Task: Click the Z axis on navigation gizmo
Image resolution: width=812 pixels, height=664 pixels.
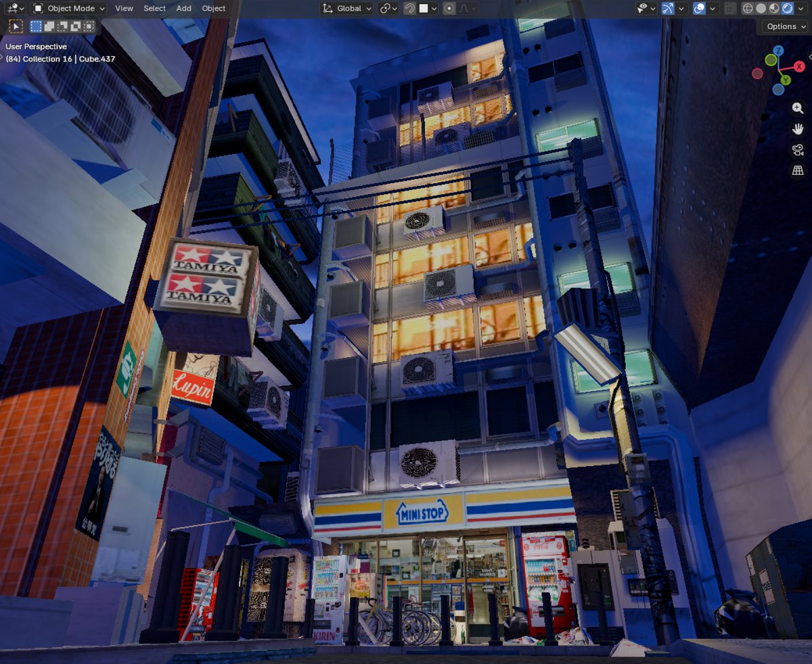Action: click(x=778, y=50)
